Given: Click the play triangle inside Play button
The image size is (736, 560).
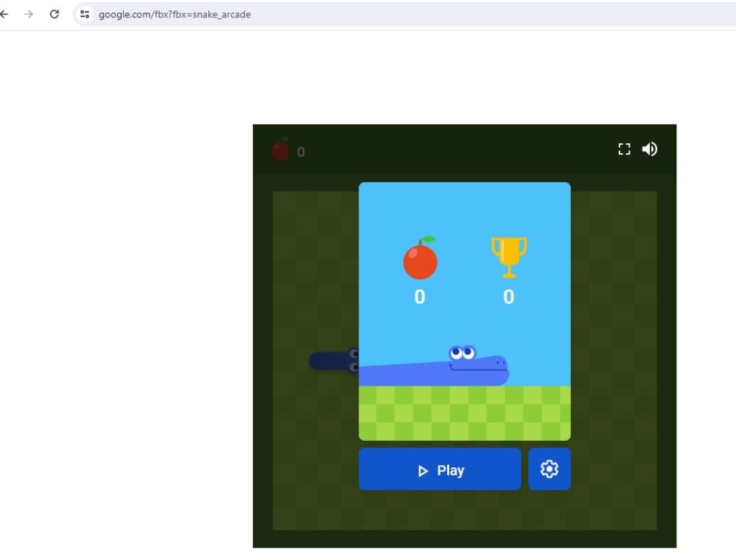Looking at the screenshot, I should click(423, 469).
